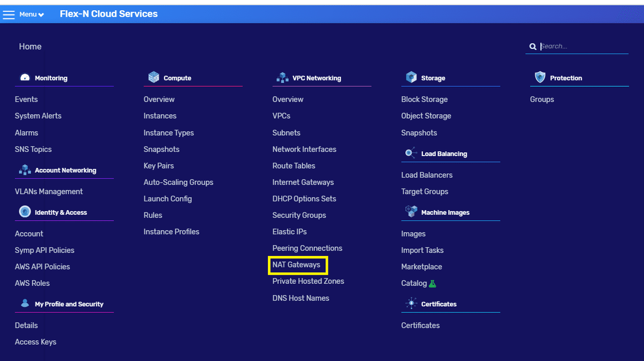Image resolution: width=644 pixels, height=361 pixels.
Task: Click the Monitoring gauge icon
Action: click(25, 78)
